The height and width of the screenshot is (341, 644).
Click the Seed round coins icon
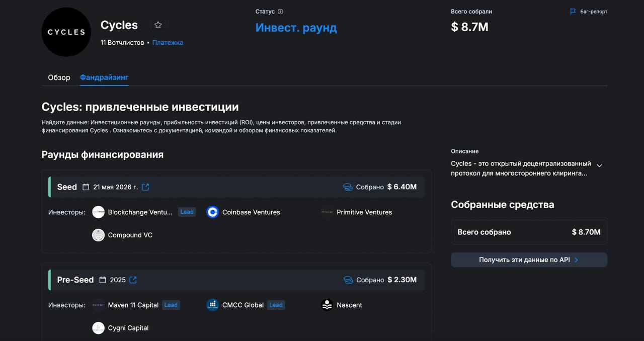[348, 187]
